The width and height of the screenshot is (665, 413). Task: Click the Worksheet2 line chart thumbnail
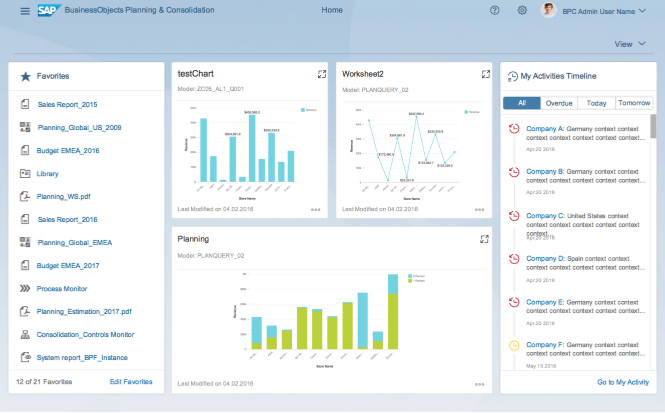point(414,152)
